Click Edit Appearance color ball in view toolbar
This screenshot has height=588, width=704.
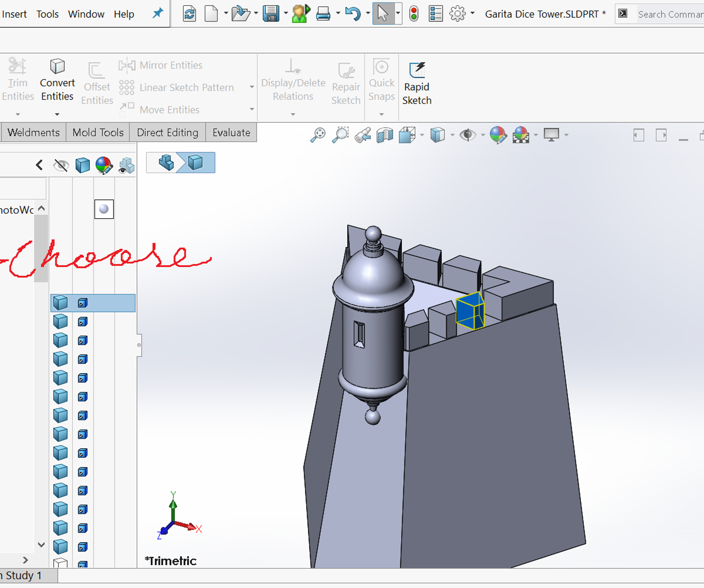coord(498,135)
